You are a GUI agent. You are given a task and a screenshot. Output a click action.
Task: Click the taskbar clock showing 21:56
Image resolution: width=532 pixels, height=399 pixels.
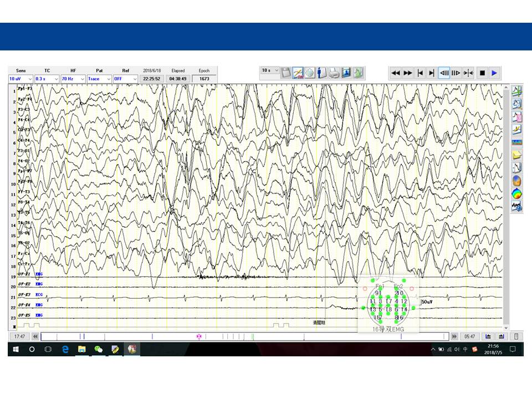point(493,349)
